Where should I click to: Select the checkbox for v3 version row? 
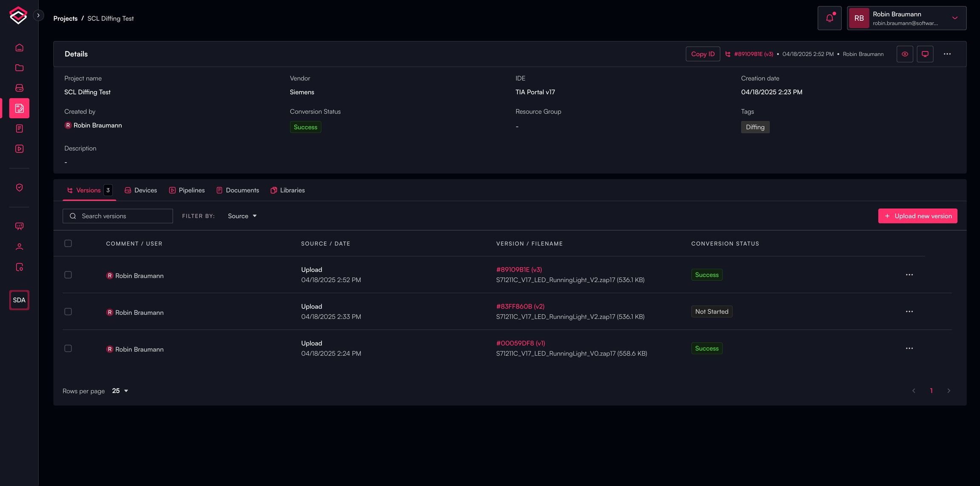tap(68, 275)
